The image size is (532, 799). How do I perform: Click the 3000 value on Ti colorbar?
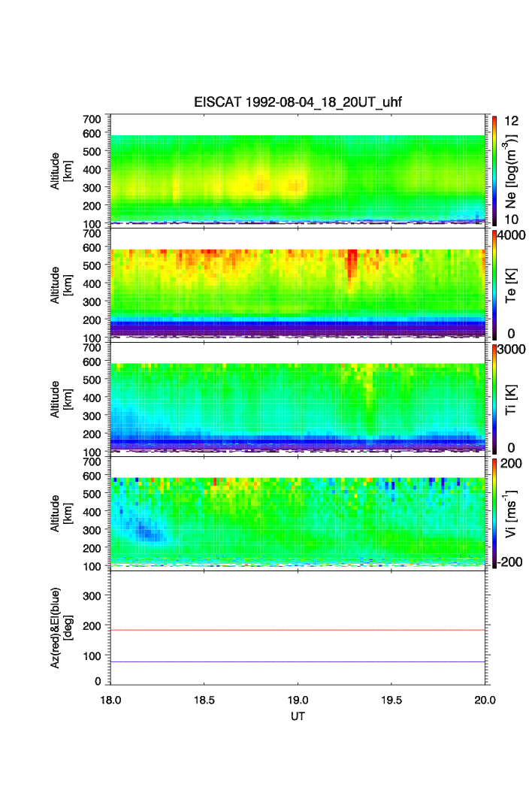511,349
